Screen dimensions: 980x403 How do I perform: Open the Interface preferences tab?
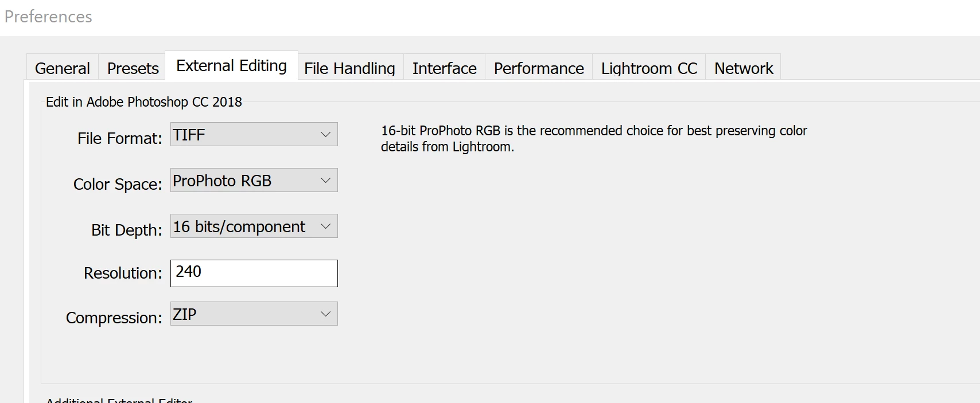pyautogui.click(x=444, y=68)
